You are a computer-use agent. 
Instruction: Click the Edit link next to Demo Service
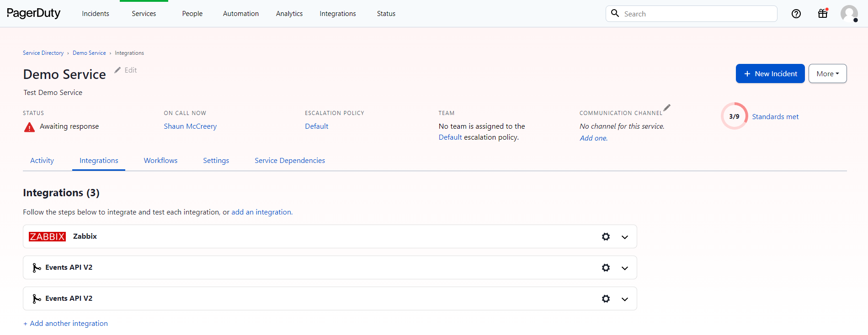[131, 70]
